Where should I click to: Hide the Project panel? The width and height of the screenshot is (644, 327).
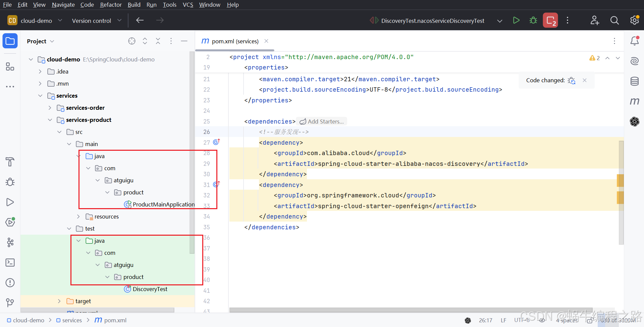tap(184, 41)
